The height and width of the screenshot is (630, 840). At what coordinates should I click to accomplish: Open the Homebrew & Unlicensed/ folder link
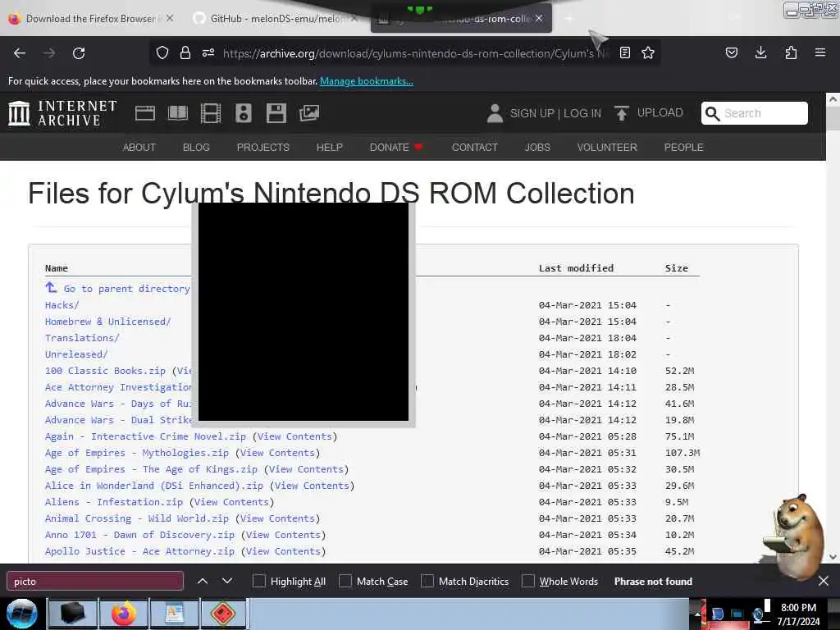click(x=107, y=322)
